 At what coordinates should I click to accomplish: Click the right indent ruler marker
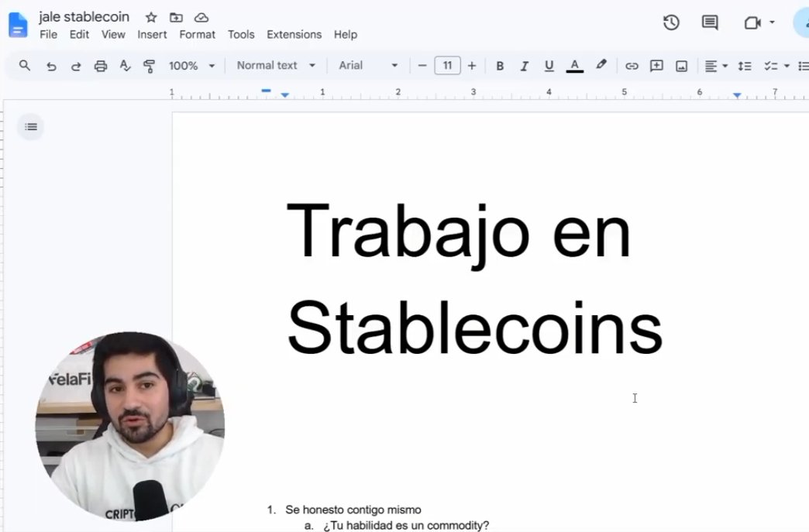(737, 95)
